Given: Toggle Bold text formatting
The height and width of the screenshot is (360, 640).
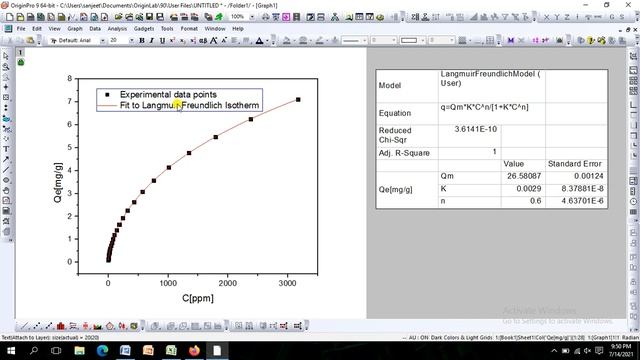Looking at the screenshot, I should pos(142,40).
